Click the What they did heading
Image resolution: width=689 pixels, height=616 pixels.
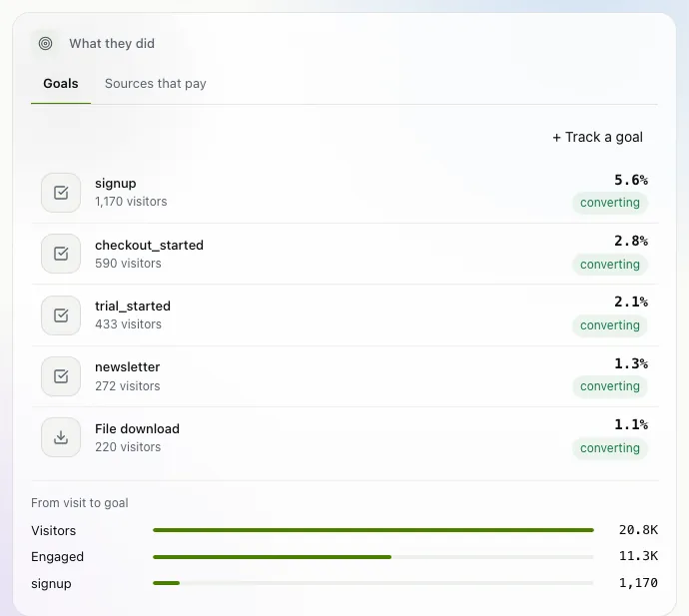pos(112,44)
